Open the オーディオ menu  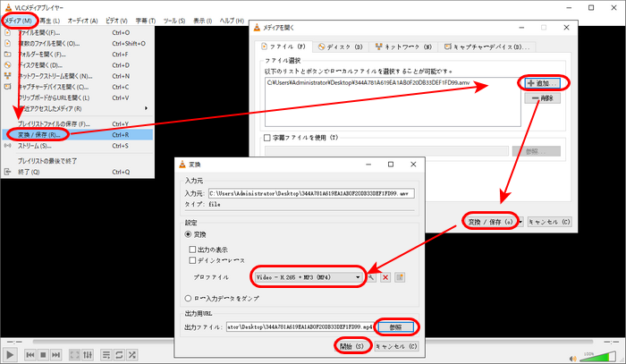click(82, 21)
